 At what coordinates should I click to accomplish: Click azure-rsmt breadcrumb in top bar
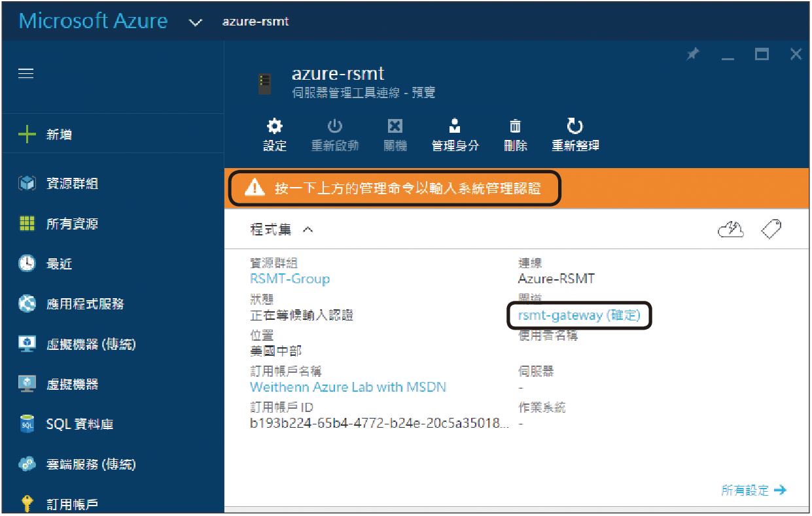click(x=255, y=22)
